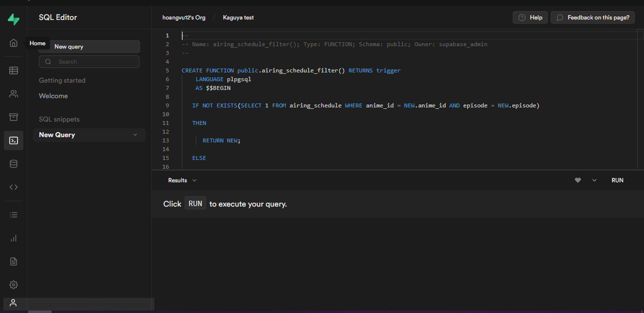
Task: Switch to the Welcome page
Action: pos(53,96)
